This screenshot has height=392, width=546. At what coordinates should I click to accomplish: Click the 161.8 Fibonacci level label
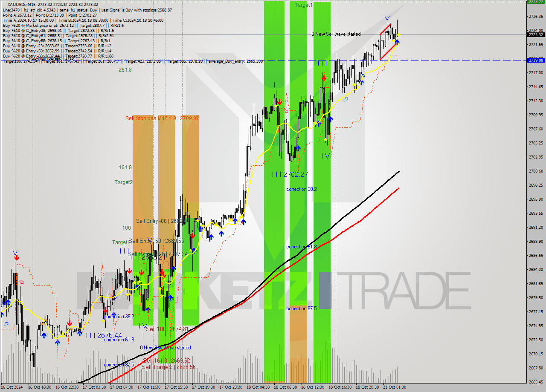(125, 167)
